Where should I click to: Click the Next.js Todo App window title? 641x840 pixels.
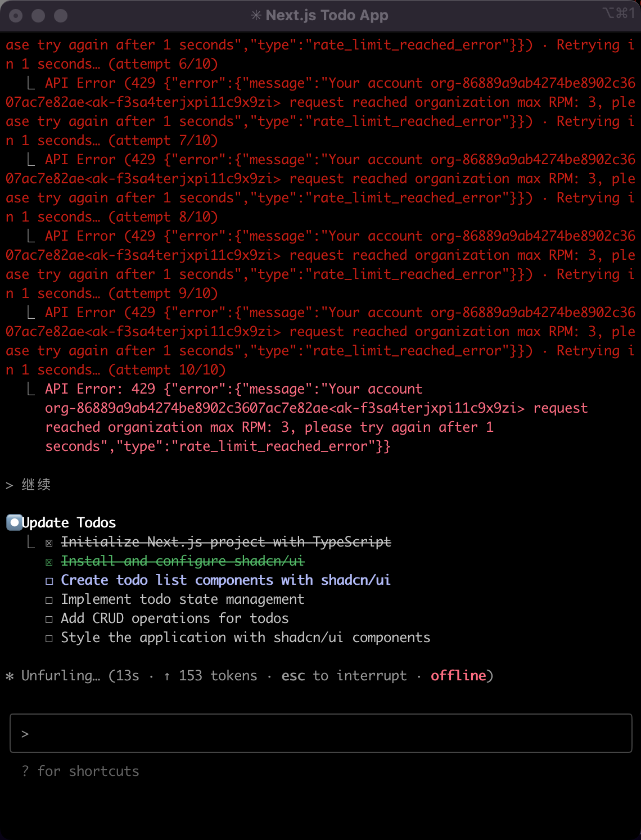[x=327, y=16]
